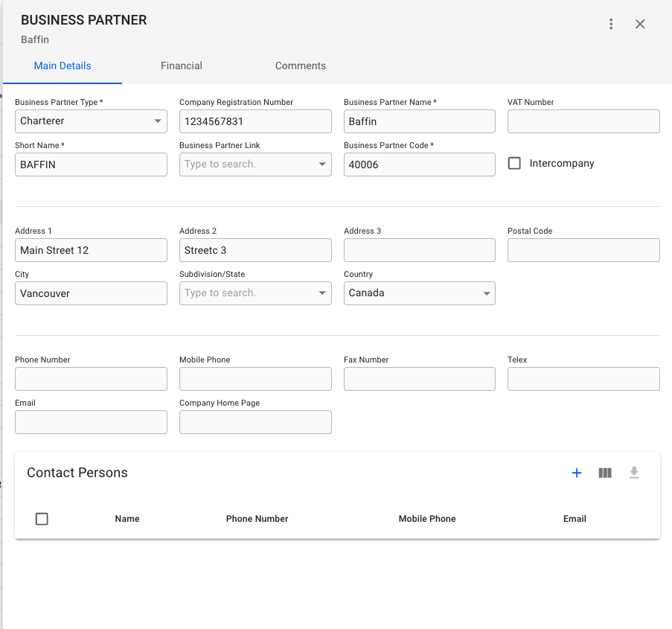Screen dimensions: 672x629
Task: Open the three-dot more options menu
Action: point(611,24)
